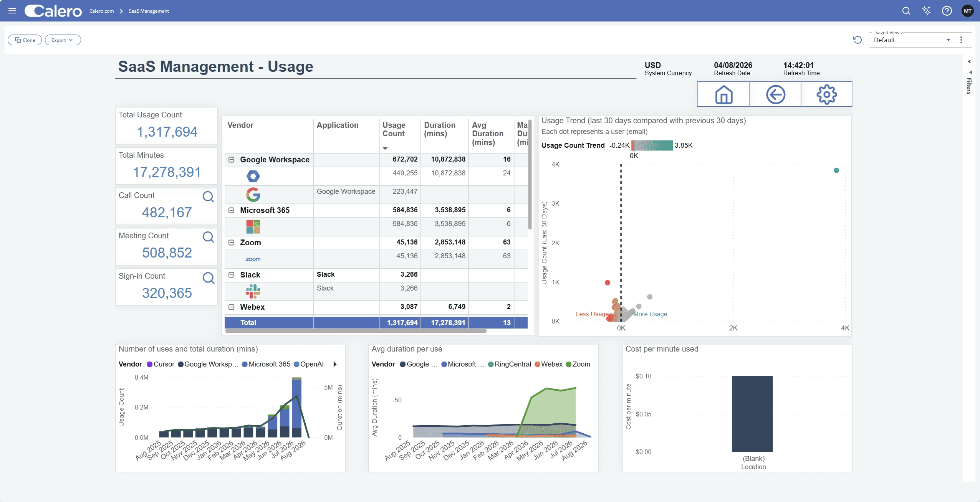Click the Total Usage Count value 1,317,694
980x502 pixels.
tap(167, 132)
